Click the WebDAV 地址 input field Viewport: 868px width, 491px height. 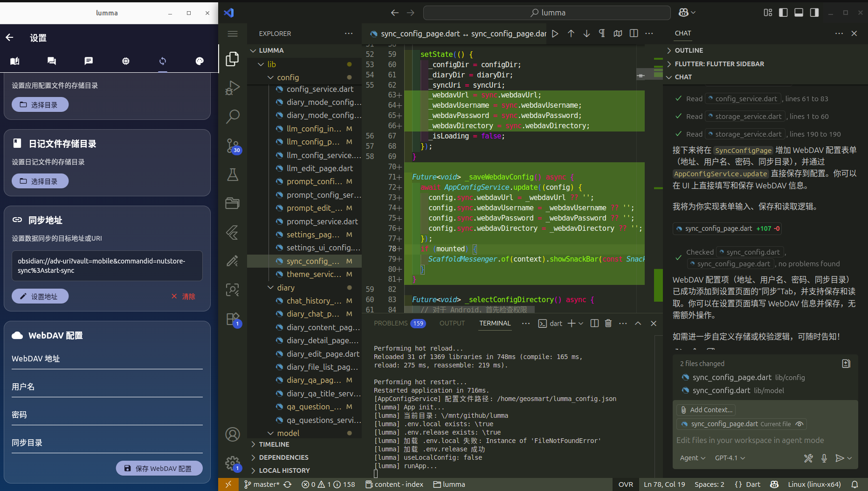coord(107,359)
